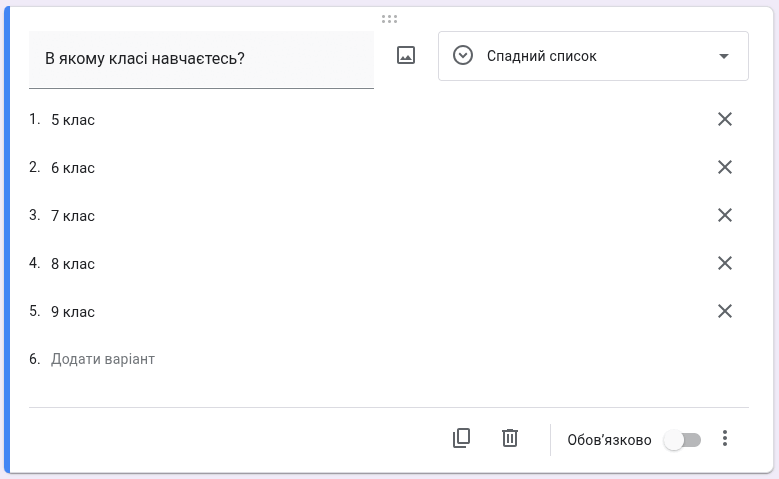Click the Додати варіант field
779x479 pixels.
pyautogui.click(x=103, y=359)
